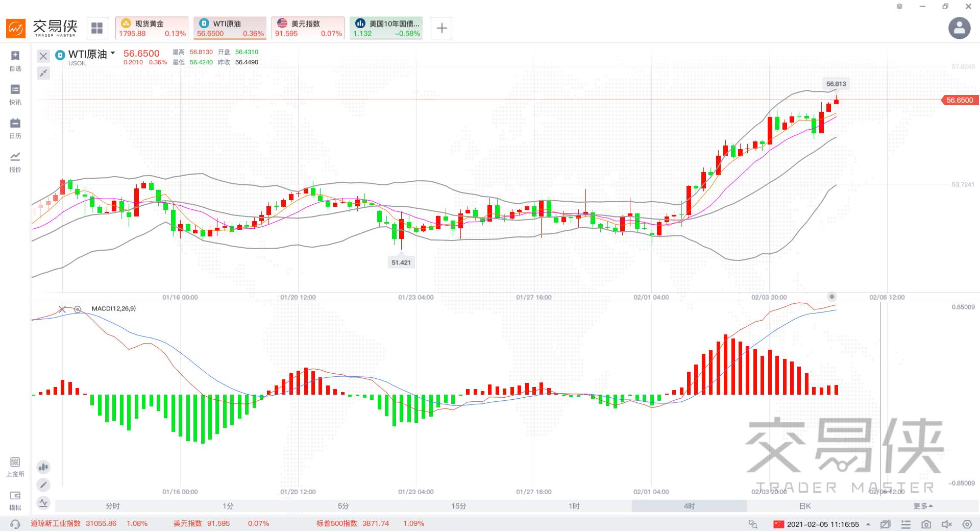980x531 pixels.
Task: Select the 5分 timeframe
Action: (344, 506)
